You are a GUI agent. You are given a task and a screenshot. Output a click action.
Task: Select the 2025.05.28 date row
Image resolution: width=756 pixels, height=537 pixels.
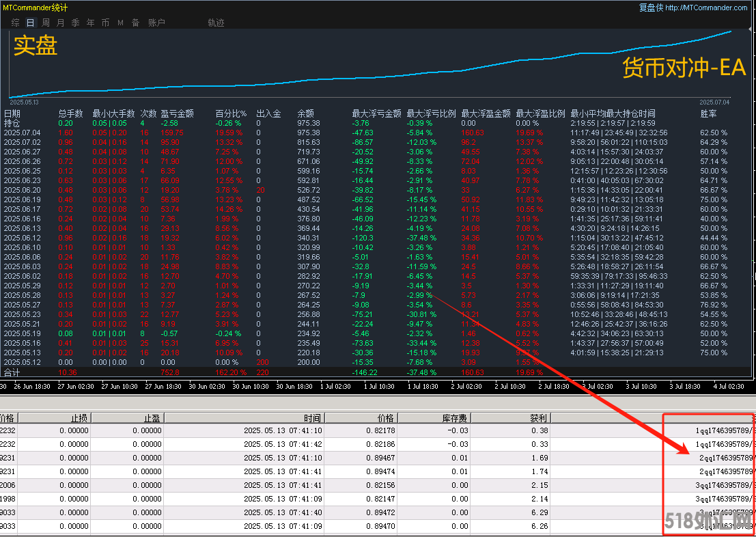(22, 295)
